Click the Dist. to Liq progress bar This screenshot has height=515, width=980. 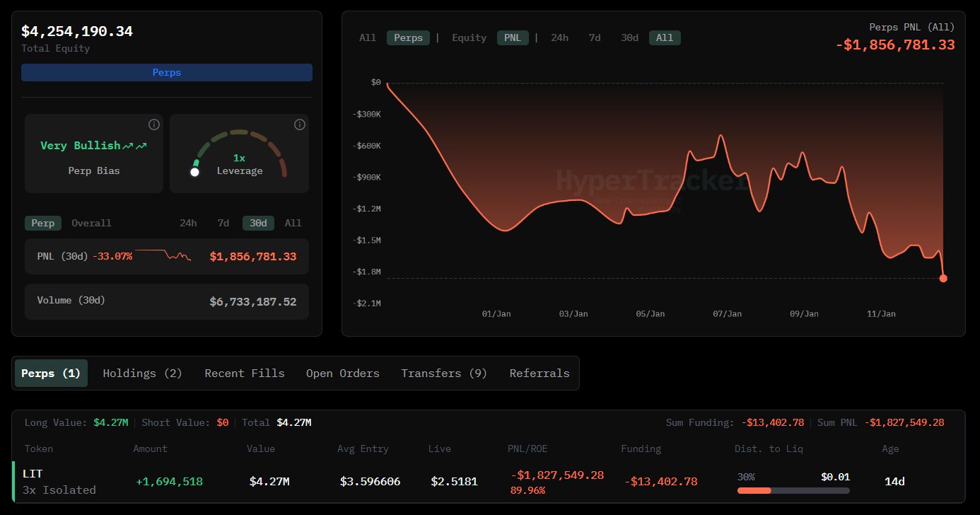(x=793, y=490)
